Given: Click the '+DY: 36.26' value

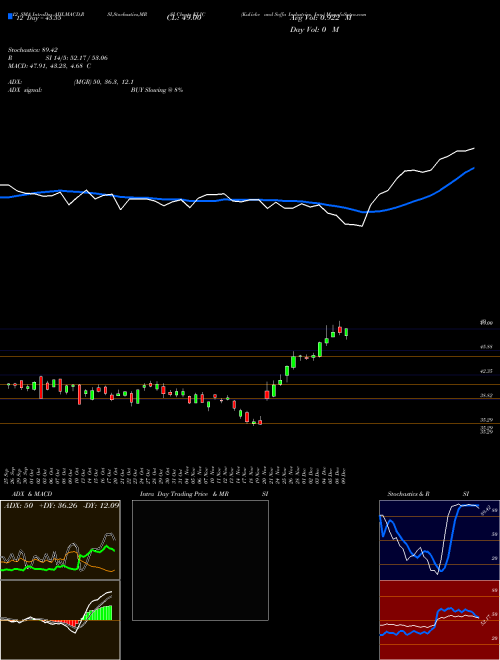Looking at the screenshot, I should 58,505.
